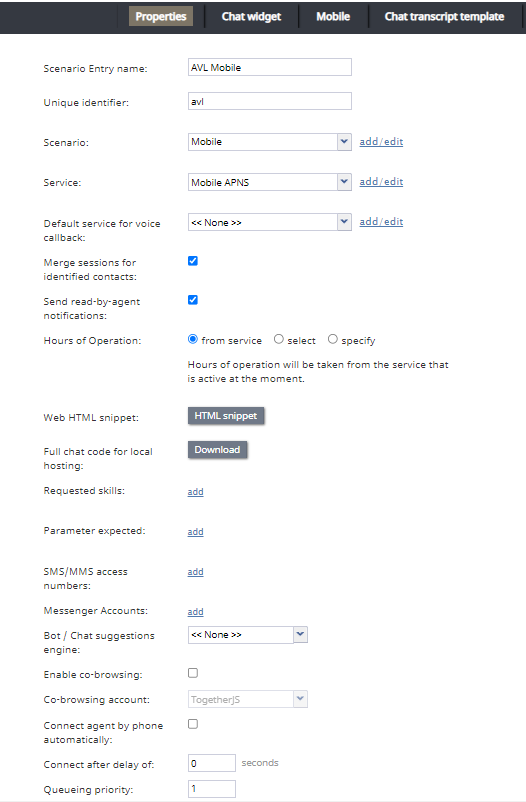
Task: Select the 'select' Hours of Operation radio
Action: [278, 339]
